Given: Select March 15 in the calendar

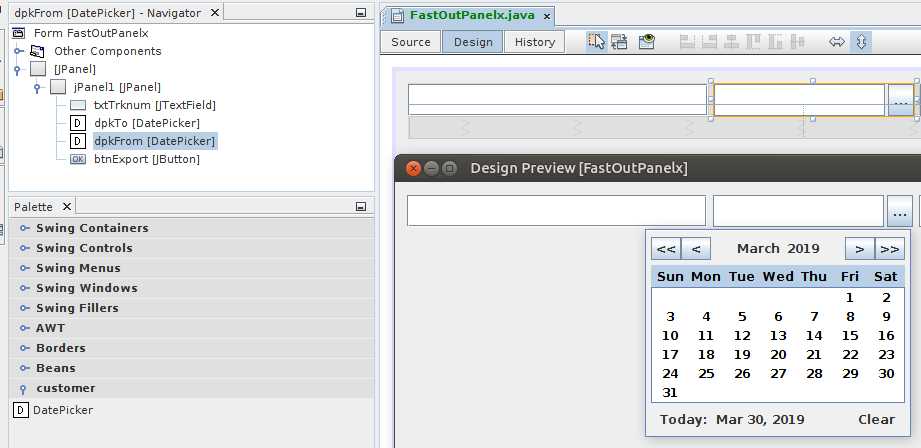Looking at the screenshot, I should click(850, 336).
